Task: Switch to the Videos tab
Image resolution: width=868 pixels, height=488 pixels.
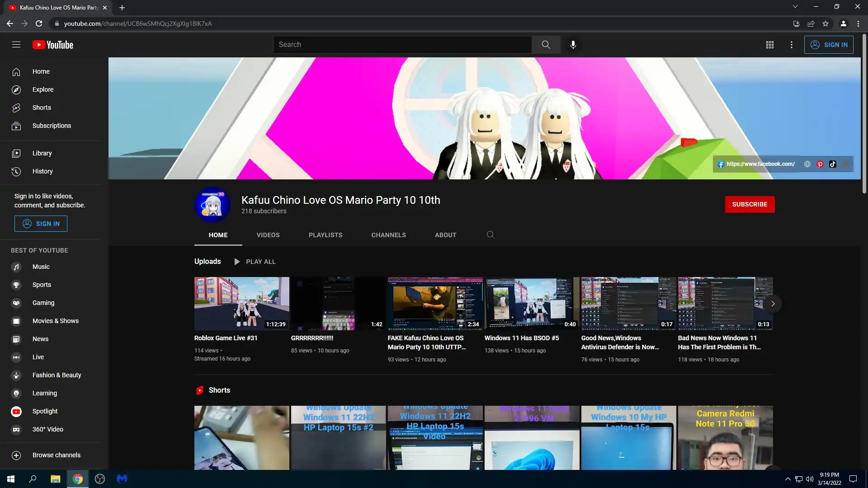Action: (268, 235)
